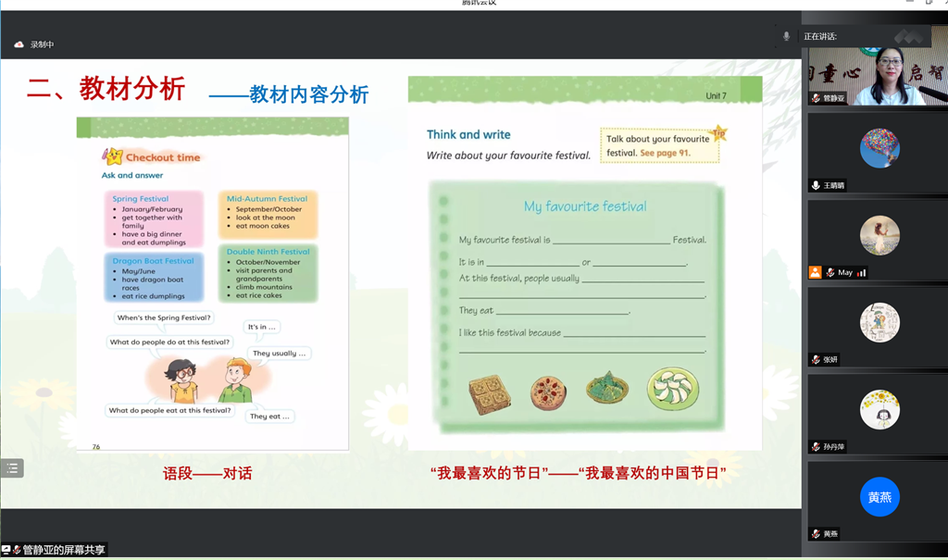Select 管静亚's video thumbnail
Viewport: 948px width, 560px height.
pyautogui.click(x=878, y=75)
